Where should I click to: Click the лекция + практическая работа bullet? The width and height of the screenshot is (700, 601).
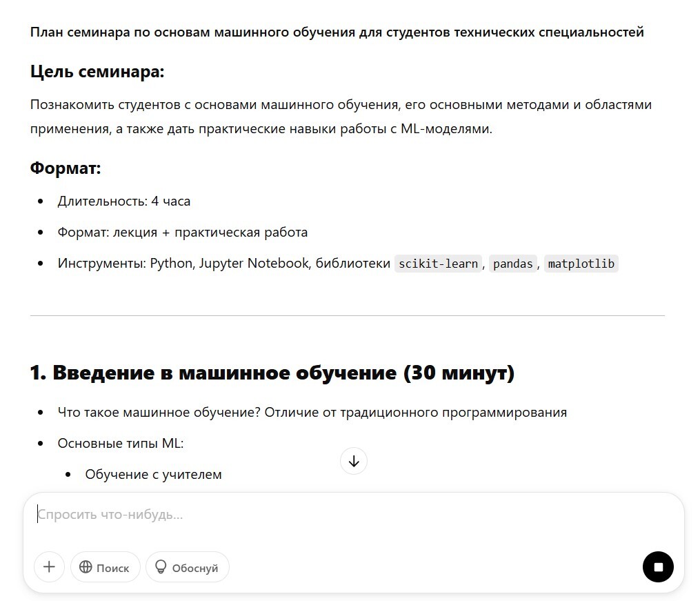click(183, 233)
